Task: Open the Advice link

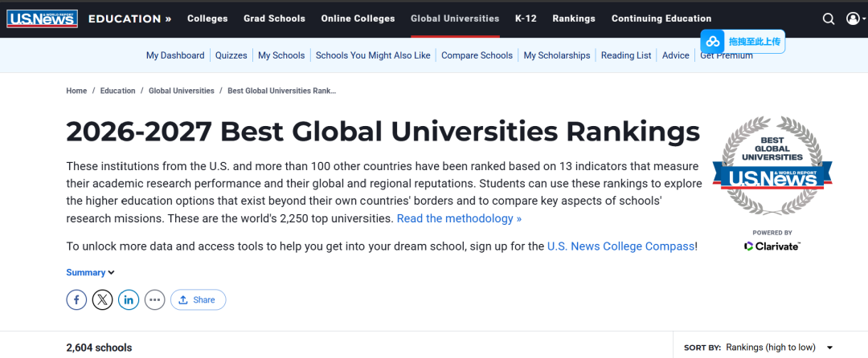Action: tap(676, 55)
